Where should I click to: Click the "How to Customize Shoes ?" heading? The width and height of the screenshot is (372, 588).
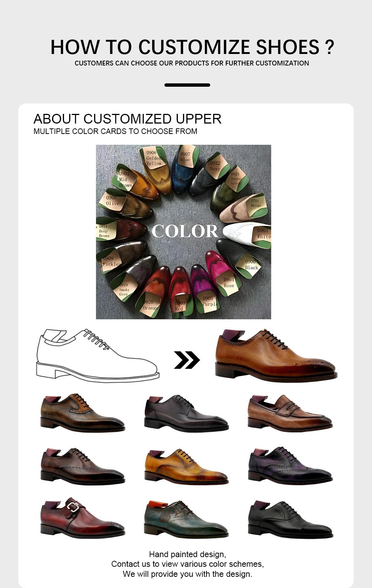(x=192, y=47)
